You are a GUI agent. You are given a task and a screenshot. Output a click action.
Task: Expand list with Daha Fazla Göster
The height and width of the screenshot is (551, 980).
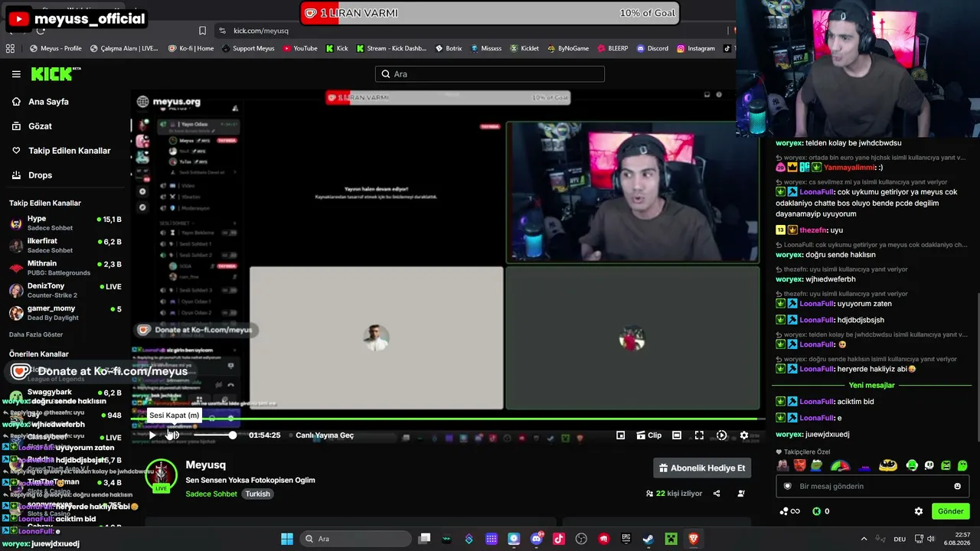pyautogui.click(x=36, y=334)
